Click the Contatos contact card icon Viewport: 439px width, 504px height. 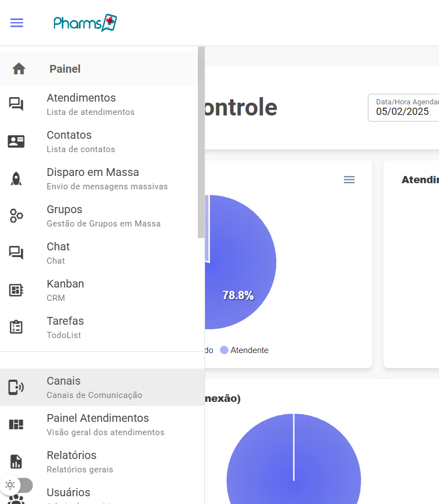pos(16,142)
